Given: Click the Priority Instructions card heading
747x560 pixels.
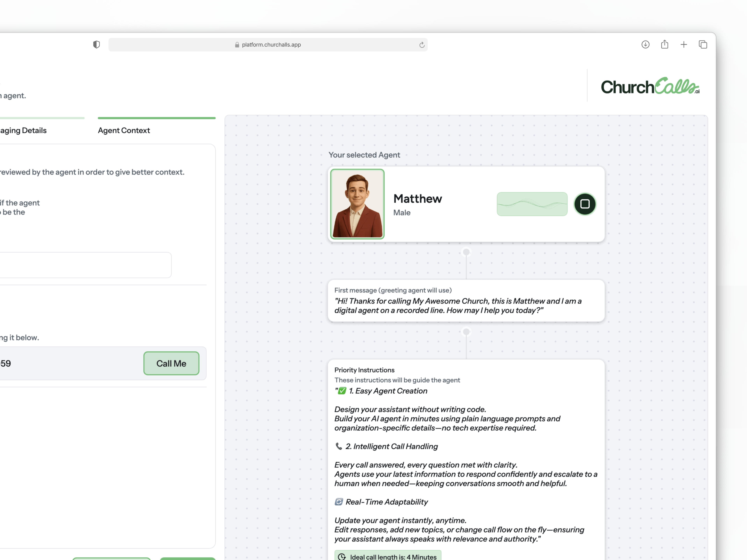Looking at the screenshot, I should (364, 370).
